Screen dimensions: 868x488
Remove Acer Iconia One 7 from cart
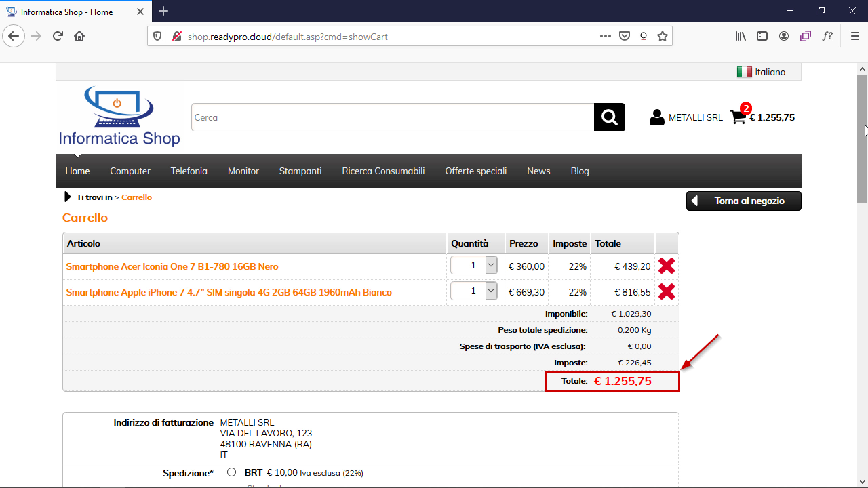point(667,266)
